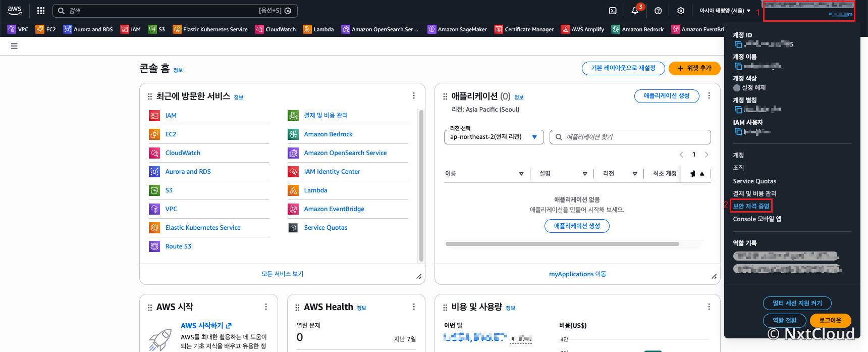Open Amazon OpenSearch Service recent service
Image resolution: width=868 pixels, height=352 pixels.
tap(345, 153)
